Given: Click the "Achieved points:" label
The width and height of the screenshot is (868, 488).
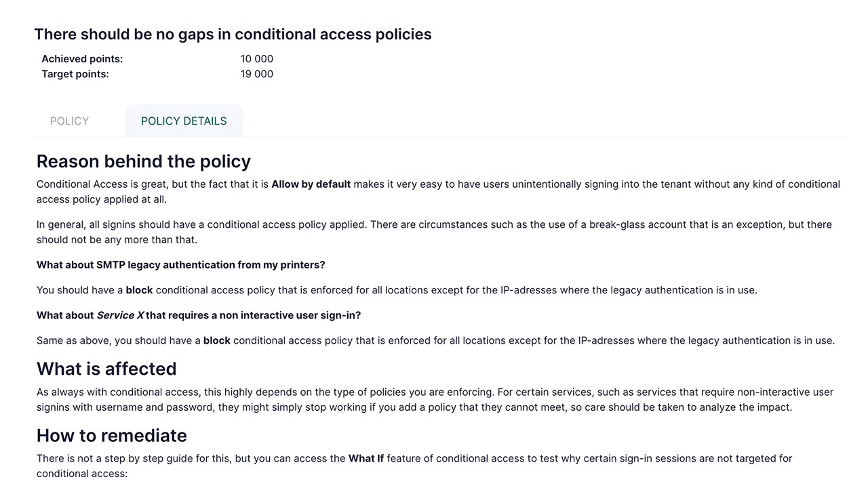Looking at the screenshot, I should pyautogui.click(x=82, y=59).
